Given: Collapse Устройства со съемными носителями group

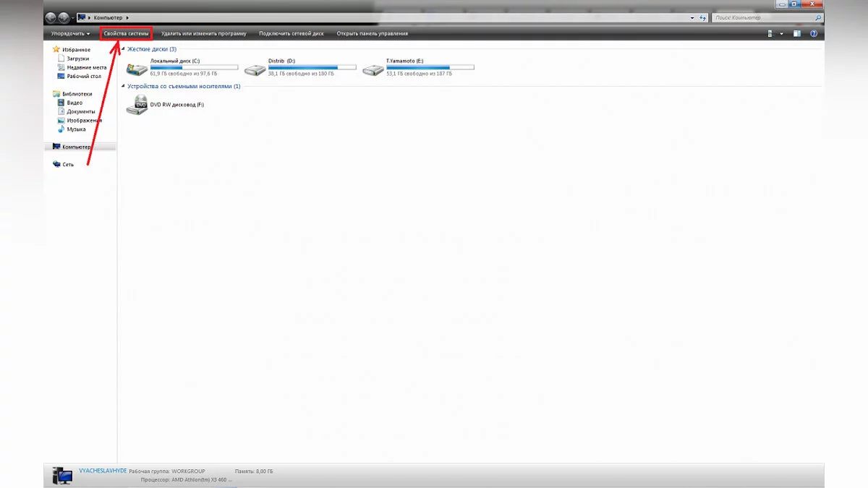Looking at the screenshot, I should pyautogui.click(x=124, y=86).
